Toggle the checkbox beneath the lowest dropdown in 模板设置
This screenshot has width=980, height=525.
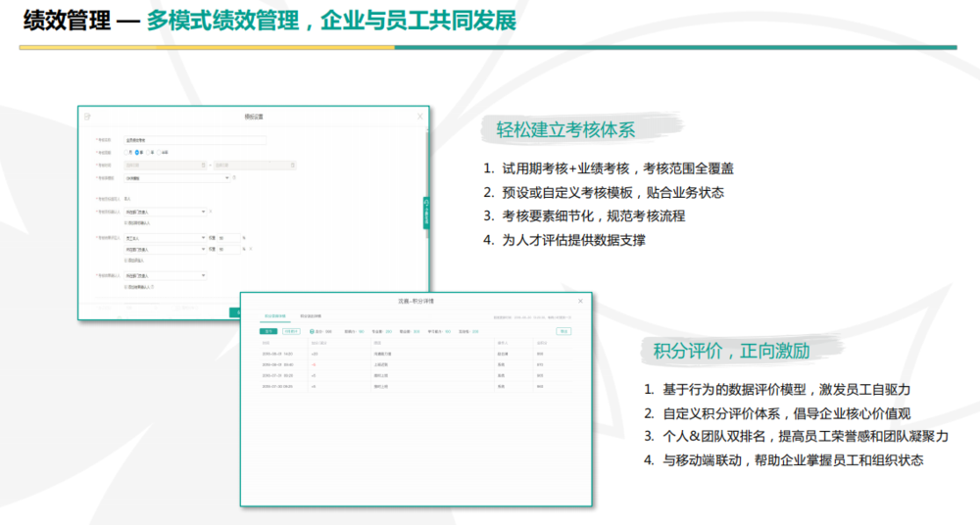coord(126,286)
